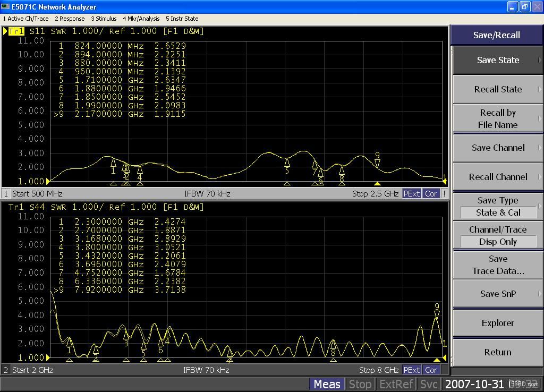This screenshot has width=544, height=392.
Task: Click the 2007-10-31 date display
Action: click(x=474, y=384)
